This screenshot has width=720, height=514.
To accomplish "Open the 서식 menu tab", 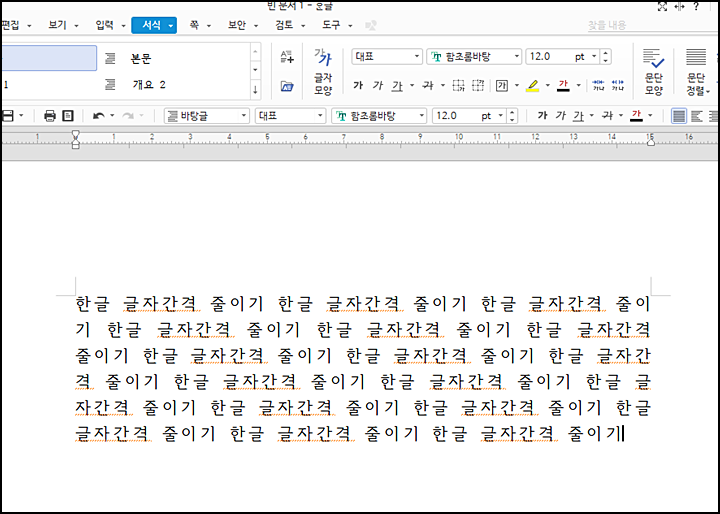I will [154, 25].
